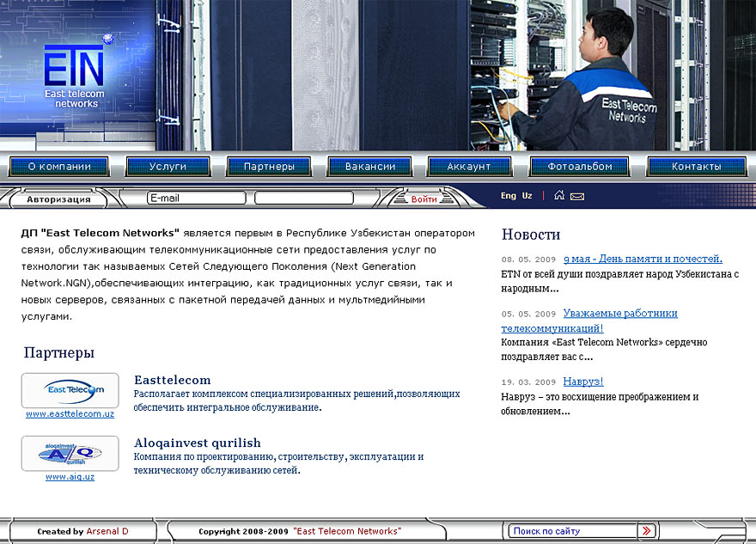756x544 pixels.
Task: Click the ETN logo in banner
Action: point(75,77)
